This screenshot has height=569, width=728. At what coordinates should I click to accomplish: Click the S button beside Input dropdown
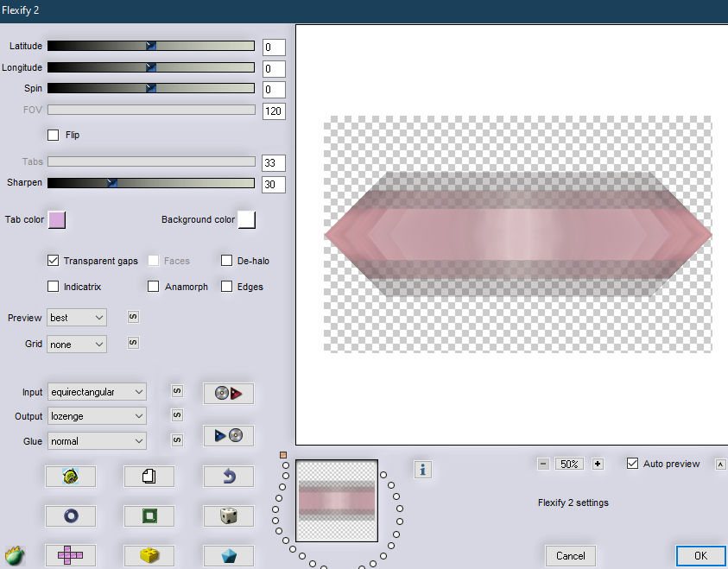177,391
